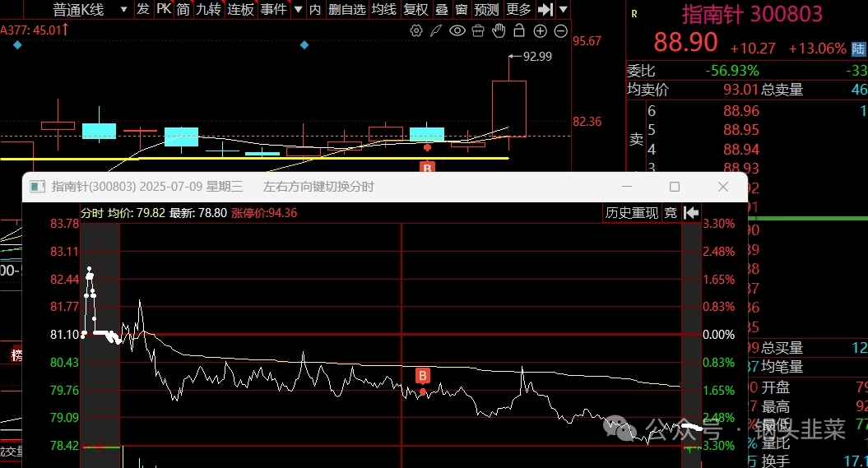
Task: Toggle the eye visibility icon
Action: [x=457, y=31]
